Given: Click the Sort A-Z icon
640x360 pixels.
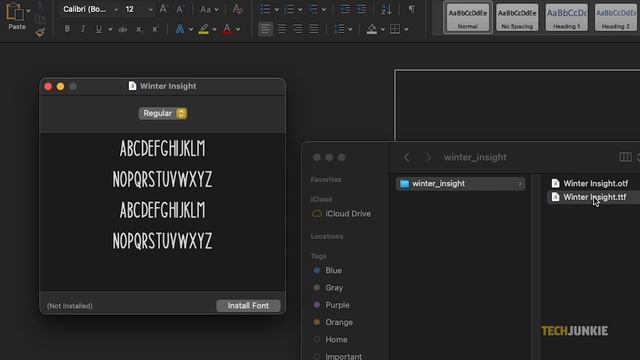Looking at the screenshot, I should pos(386,9).
